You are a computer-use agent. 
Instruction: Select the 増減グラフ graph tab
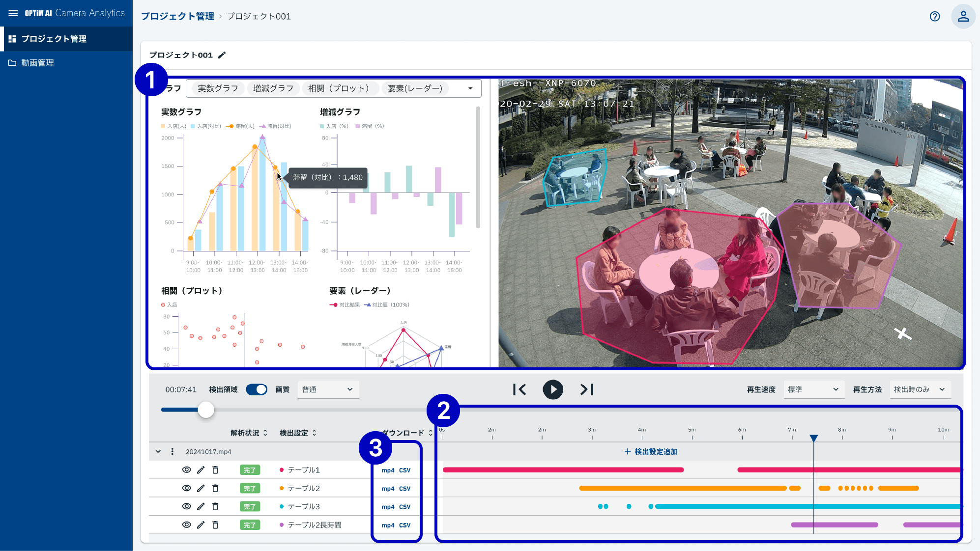[273, 88]
